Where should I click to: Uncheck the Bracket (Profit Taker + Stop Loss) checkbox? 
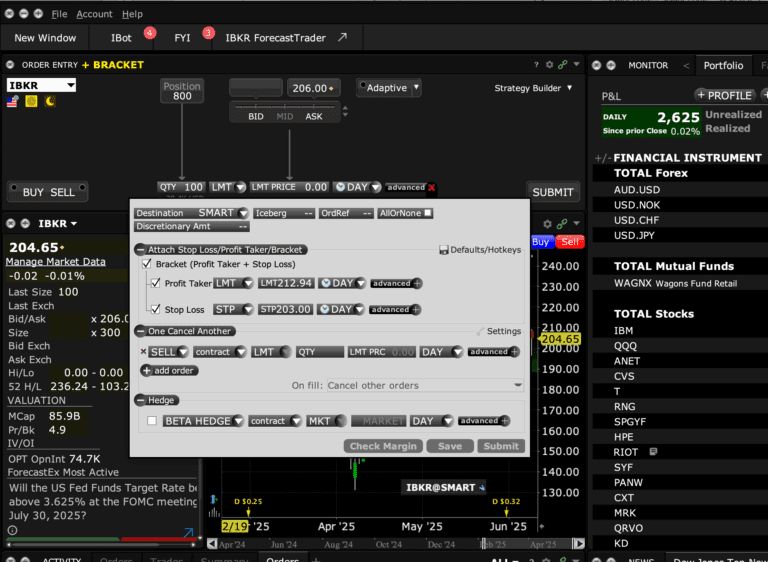[x=147, y=265]
